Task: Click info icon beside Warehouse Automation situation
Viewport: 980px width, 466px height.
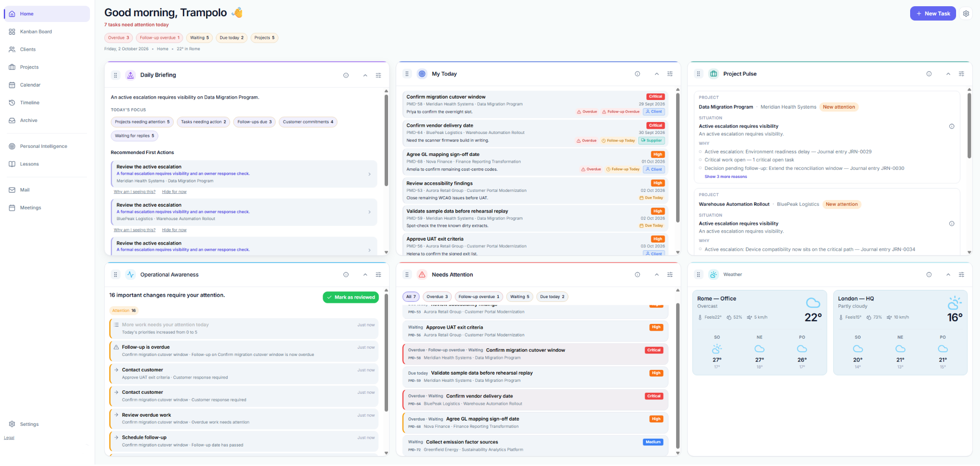Action: (952, 224)
